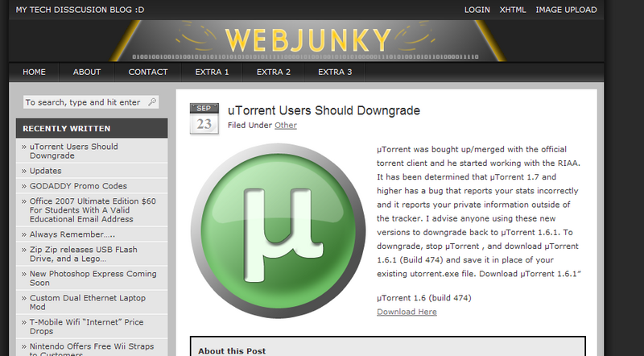Click the XHTML link in header

[513, 10]
